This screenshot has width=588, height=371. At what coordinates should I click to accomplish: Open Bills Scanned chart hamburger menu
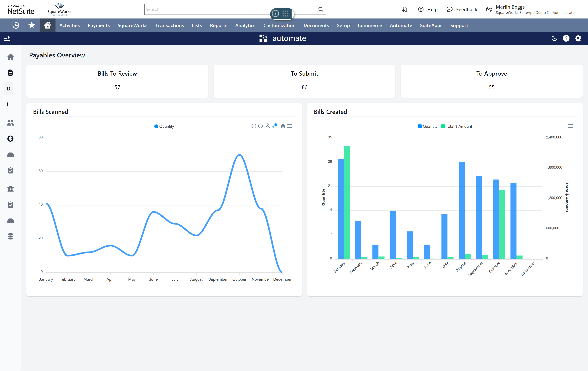290,126
